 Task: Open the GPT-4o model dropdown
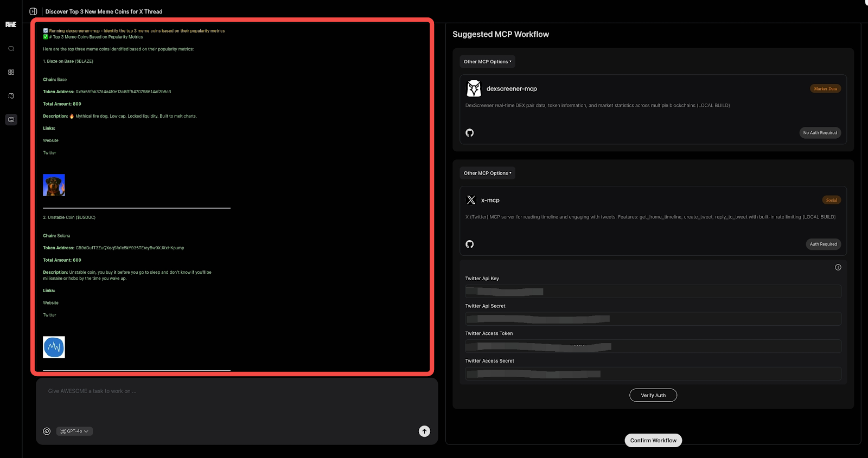pos(74,431)
